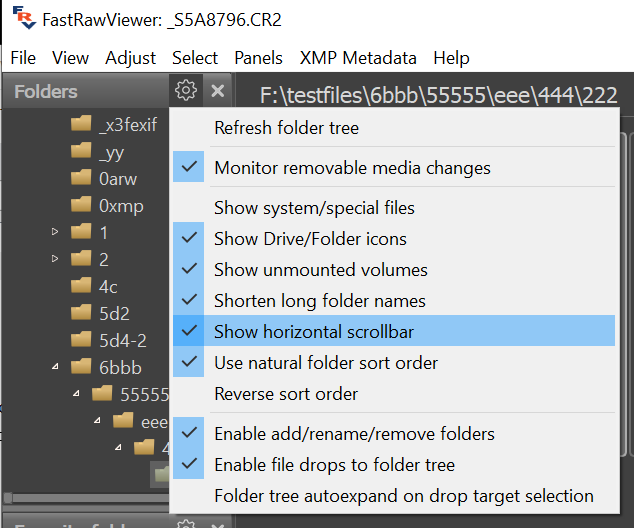Click the _x3fexif folder icon
Viewport: 634px width, 528px height.
(x=82, y=125)
